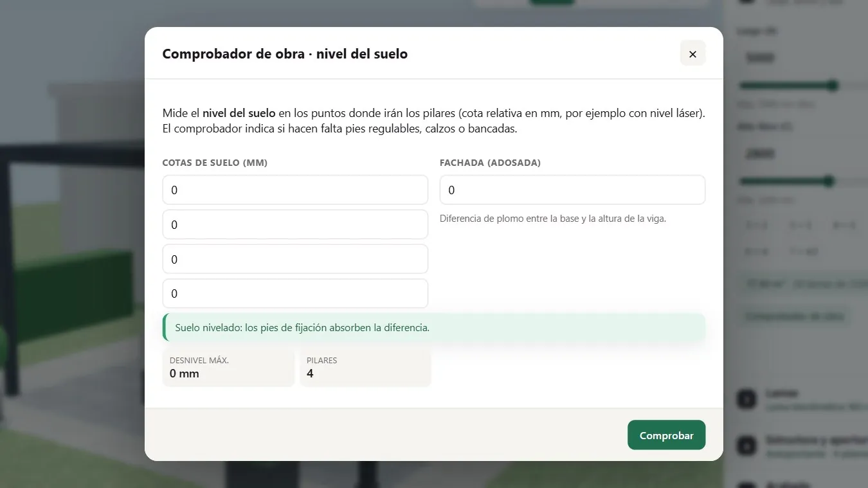Screen dimensions: 868x488
Task: Focus the fourth Cotas de suelo field
Action: 295,293
